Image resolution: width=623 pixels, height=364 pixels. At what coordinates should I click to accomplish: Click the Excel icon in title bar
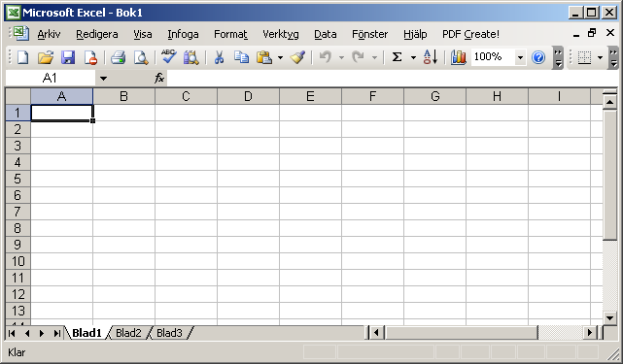click(13, 13)
